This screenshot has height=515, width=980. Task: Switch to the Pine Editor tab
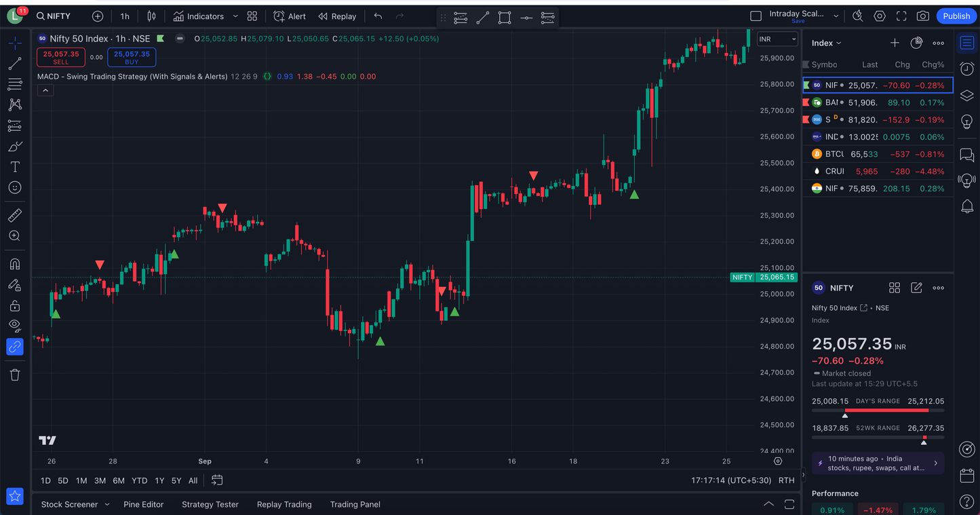coord(144,504)
